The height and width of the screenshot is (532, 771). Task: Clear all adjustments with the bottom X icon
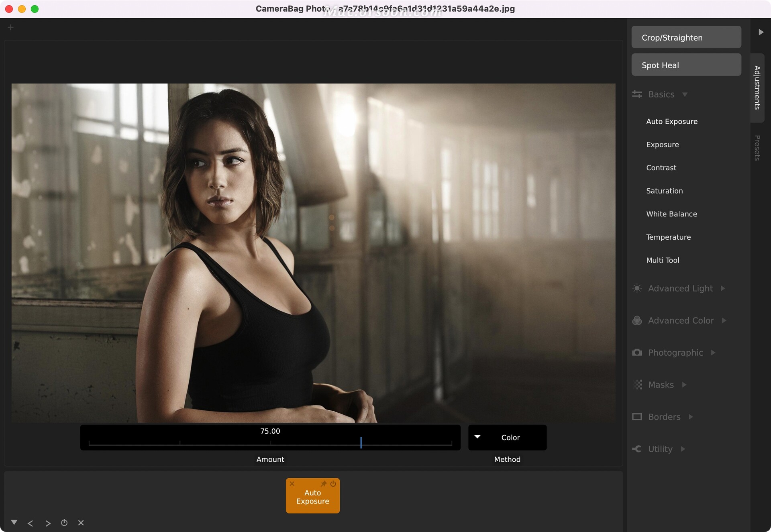(81, 523)
